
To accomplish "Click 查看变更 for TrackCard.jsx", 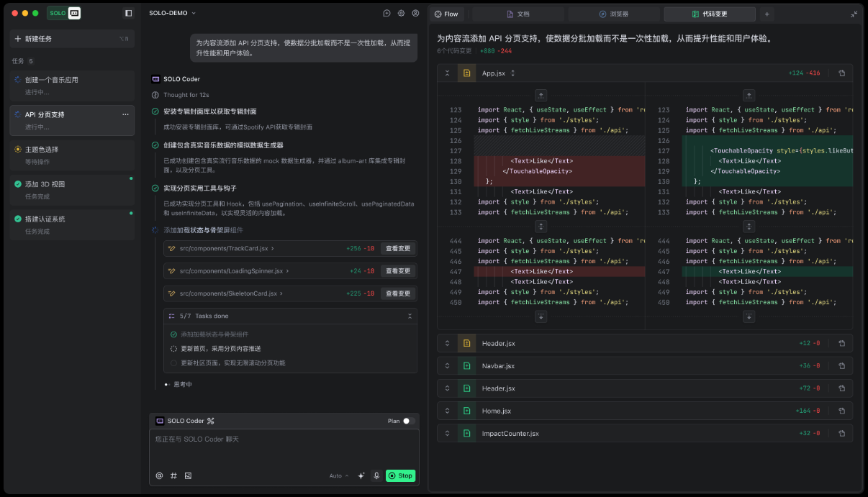I will (x=398, y=248).
